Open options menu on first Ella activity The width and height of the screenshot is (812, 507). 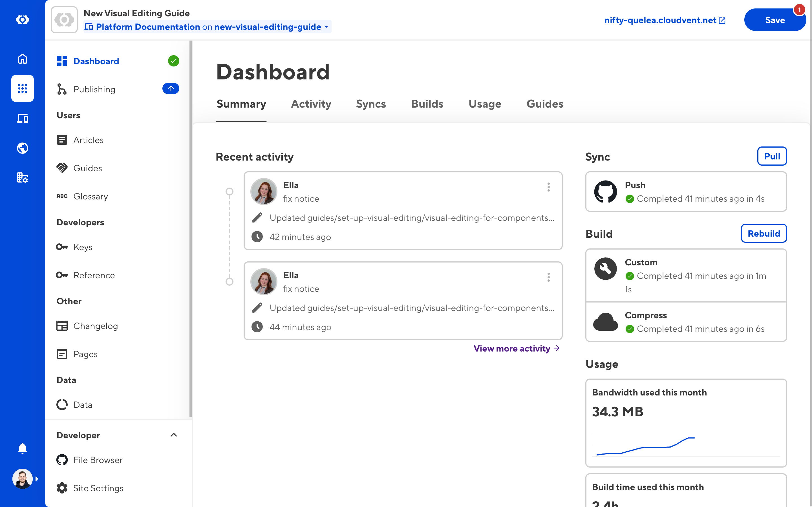548,187
